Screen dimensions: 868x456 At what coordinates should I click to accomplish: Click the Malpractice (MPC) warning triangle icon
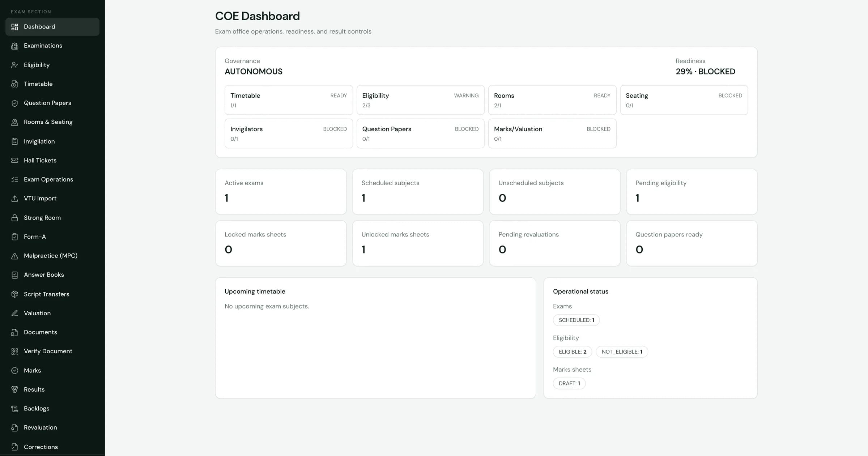(14, 256)
